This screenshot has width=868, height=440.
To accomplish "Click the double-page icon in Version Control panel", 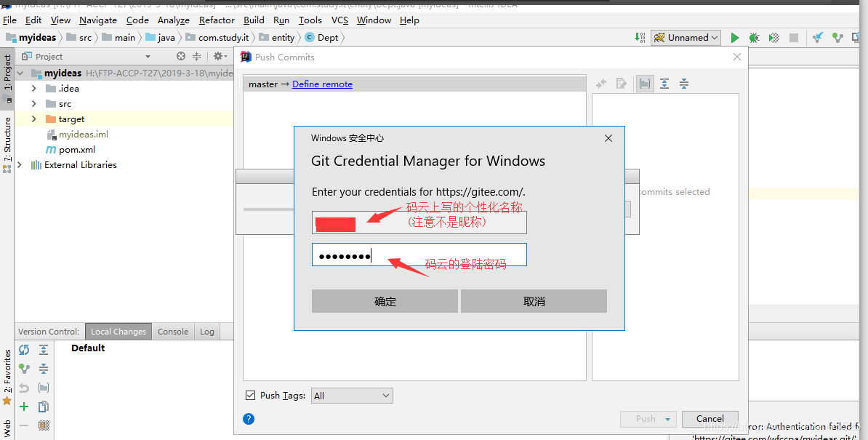I will click(43, 407).
